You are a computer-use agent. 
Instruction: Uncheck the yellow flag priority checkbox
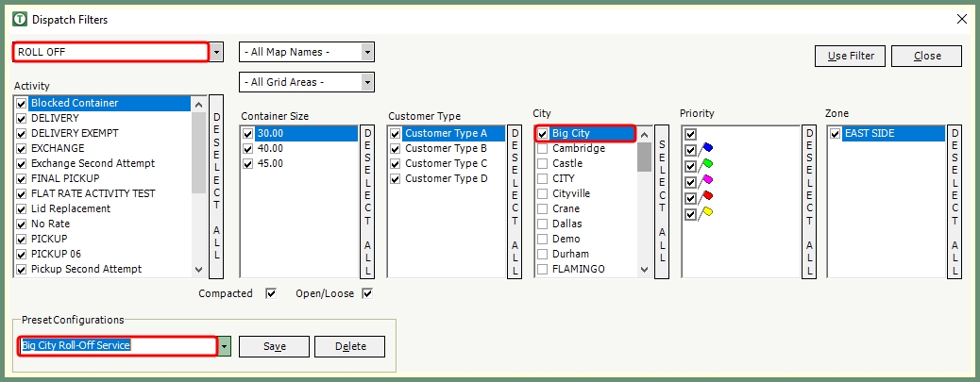(690, 214)
